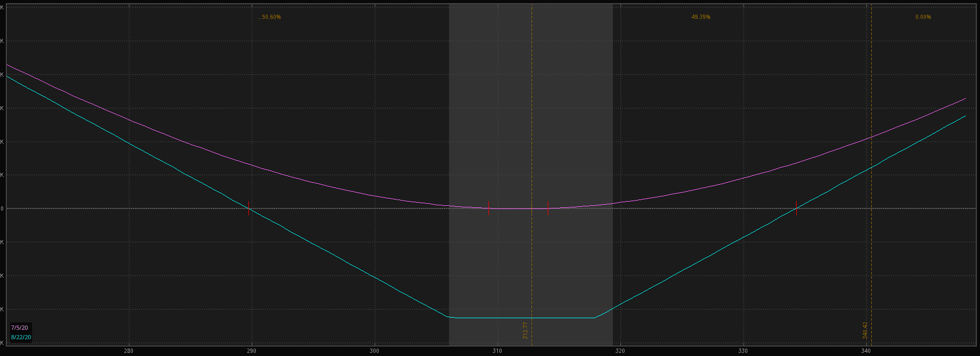The width and height of the screenshot is (980, 356).
Task: Click the 320 price axis label
Action: coord(620,351)
